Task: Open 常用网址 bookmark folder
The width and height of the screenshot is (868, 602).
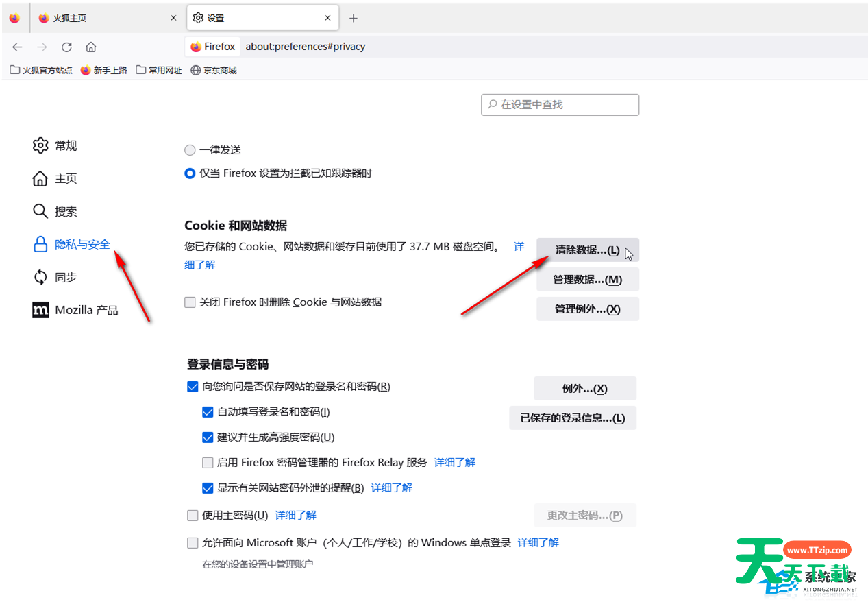Action: click(x=159, y=70)
